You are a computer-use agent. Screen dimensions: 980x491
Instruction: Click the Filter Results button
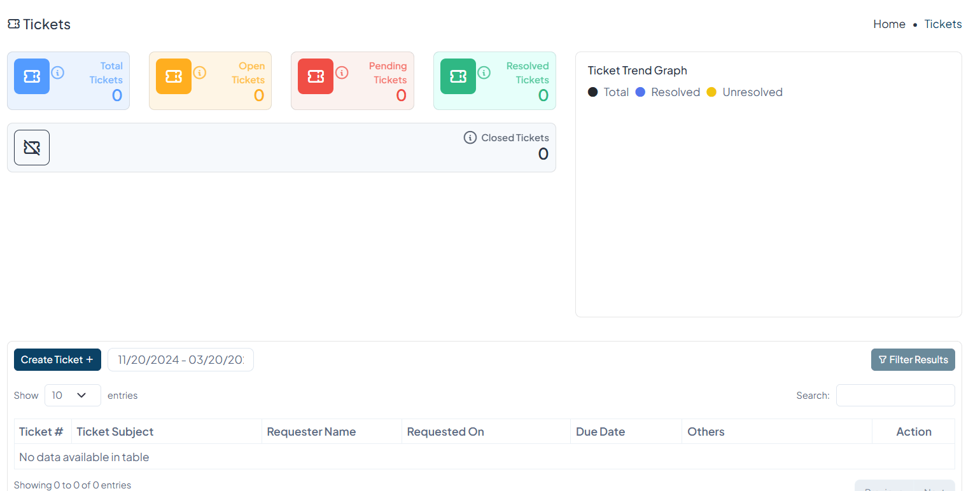[x=913, y=359]
